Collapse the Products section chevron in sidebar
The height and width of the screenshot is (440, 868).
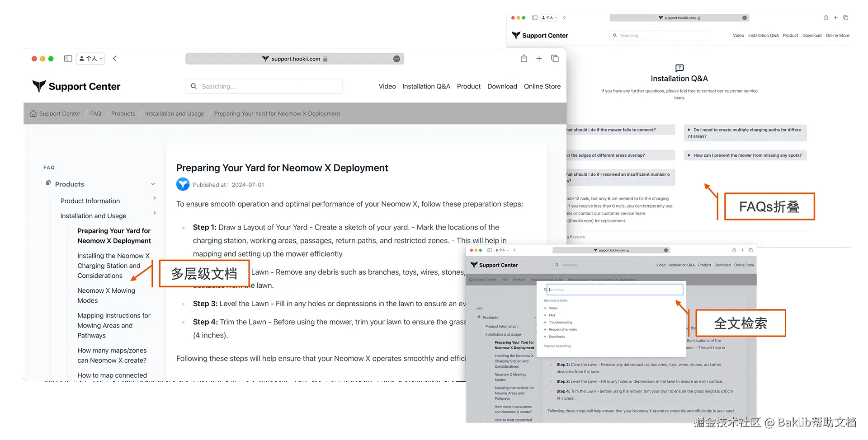click(153, 184)
